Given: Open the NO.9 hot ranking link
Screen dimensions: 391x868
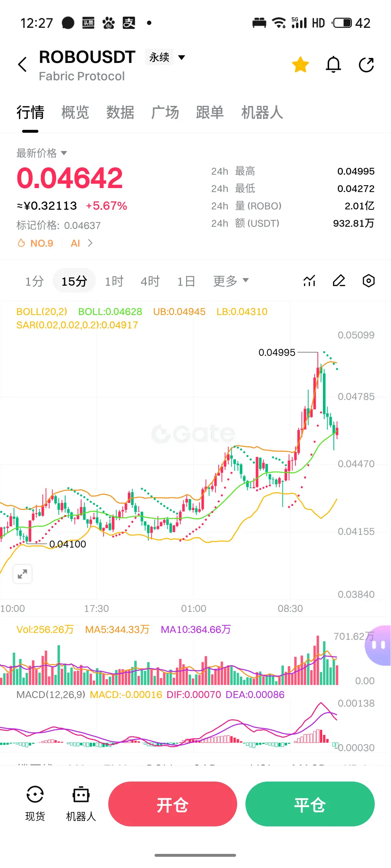Looking at the screenshot, I should [x=36, y=243].
